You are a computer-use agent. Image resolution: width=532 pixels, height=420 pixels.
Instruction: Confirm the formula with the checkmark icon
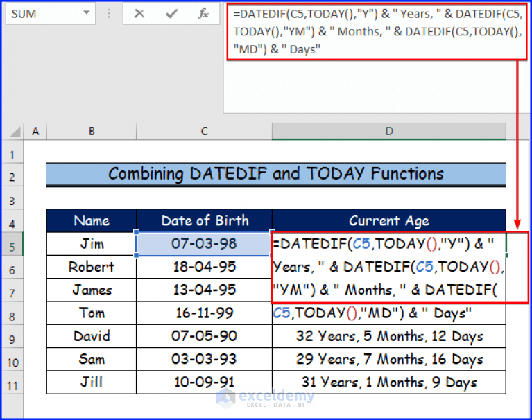(x=171, y=14)
